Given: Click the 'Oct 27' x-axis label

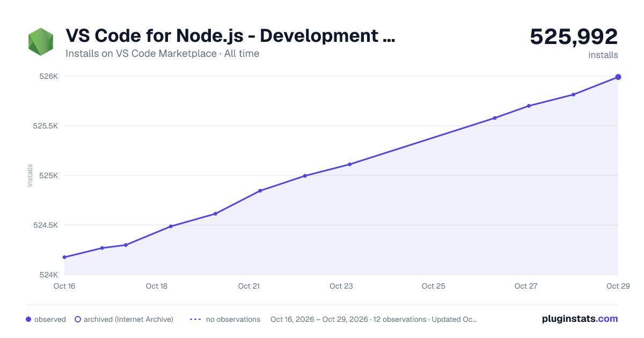Looking at the screenshot, I should point(526,286).
